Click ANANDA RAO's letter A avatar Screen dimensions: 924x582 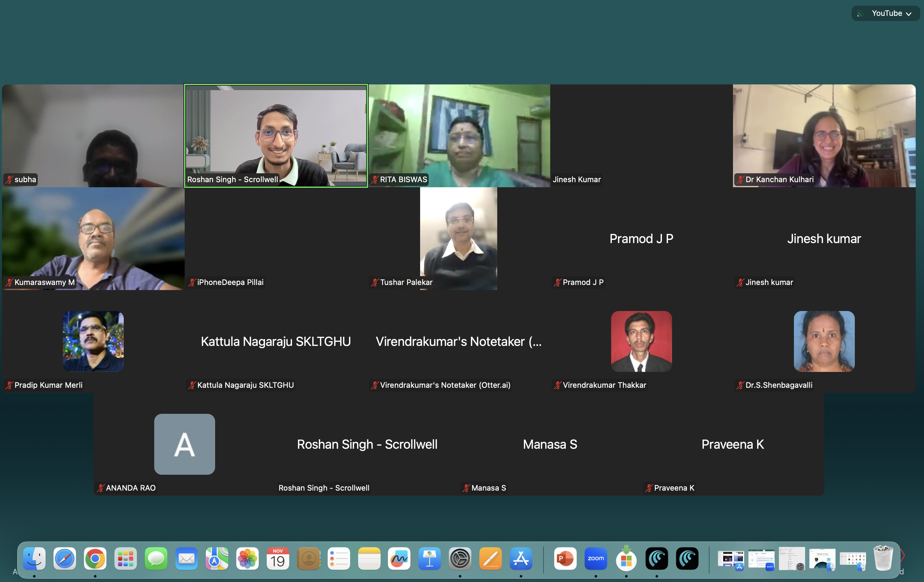(x=185, y=444)
